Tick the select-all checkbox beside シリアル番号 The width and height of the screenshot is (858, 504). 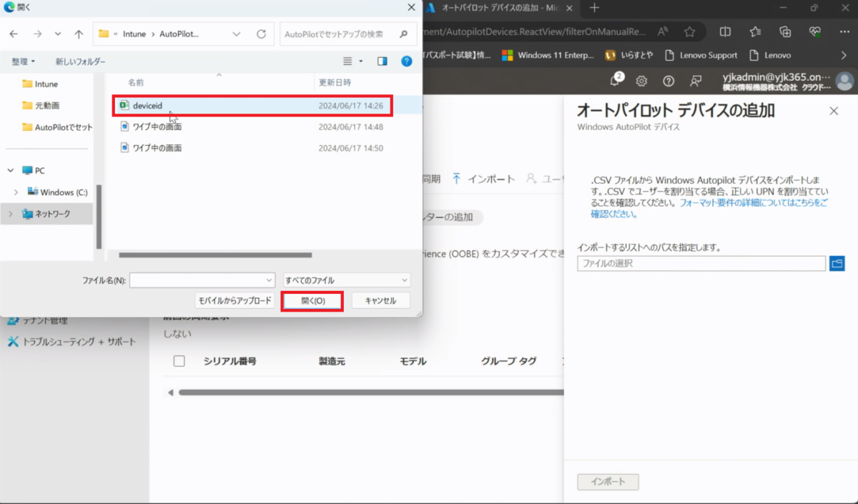click(x=179, y=361)
